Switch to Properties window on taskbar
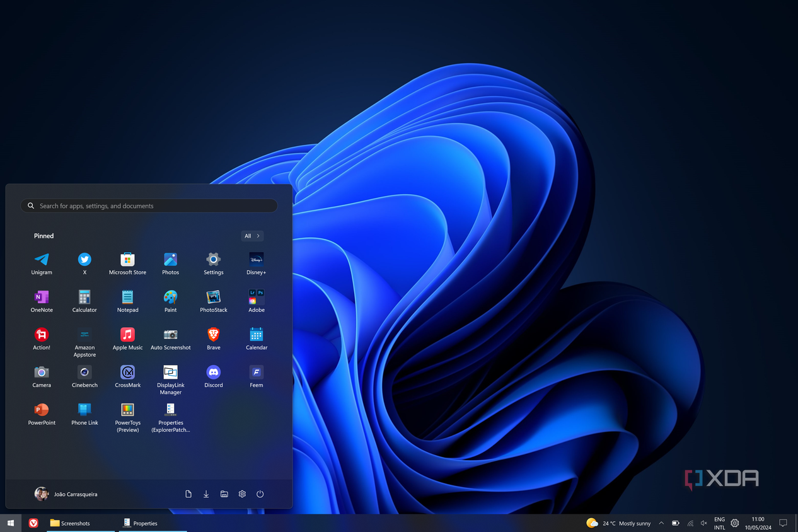798x532 pixels. (x=153, y=523)
